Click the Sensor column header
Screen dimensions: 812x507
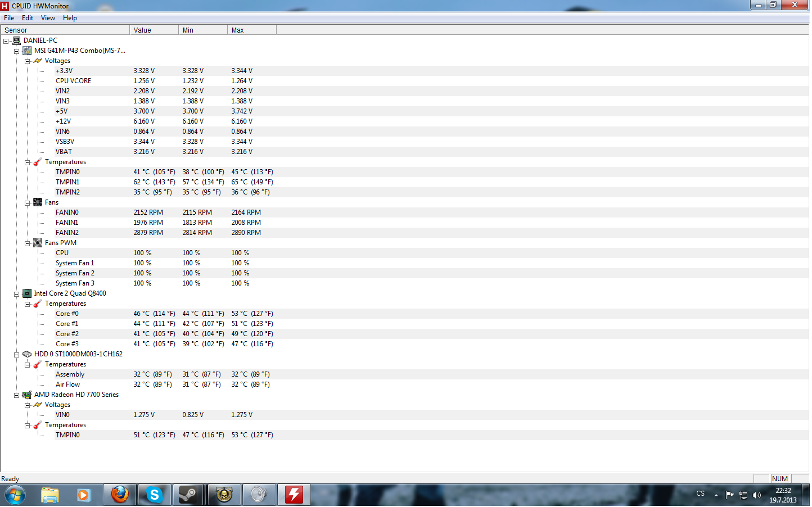65,30
